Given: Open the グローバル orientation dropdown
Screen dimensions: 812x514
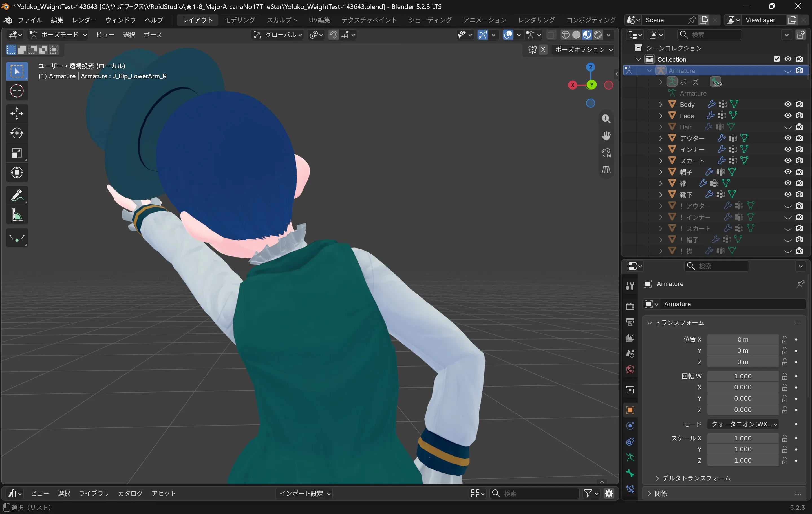Looking at the screenshot, I should [278, 34].
